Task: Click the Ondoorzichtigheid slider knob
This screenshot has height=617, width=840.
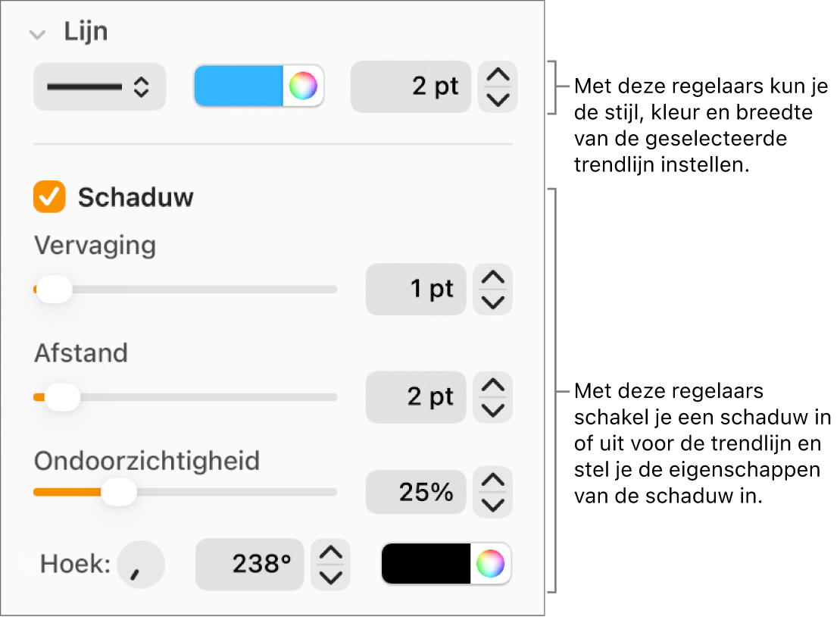Action: [x=119, y=492]
